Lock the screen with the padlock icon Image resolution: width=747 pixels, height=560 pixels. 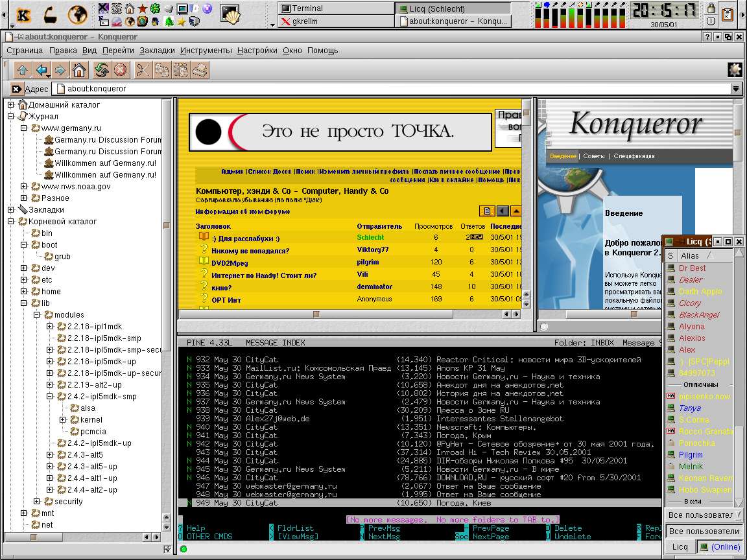click(x=711, y=8)
